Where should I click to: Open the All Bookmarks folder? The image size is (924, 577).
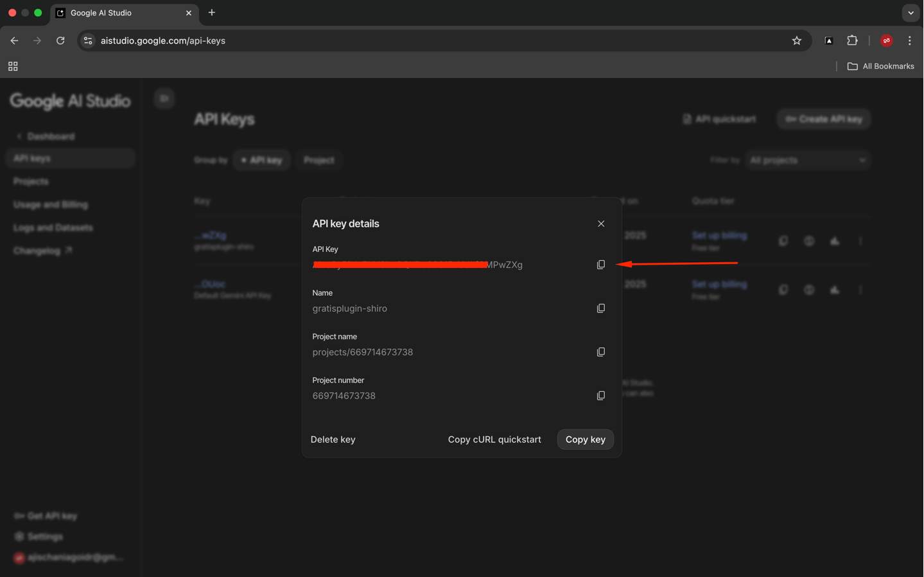(x=880, y=66)
